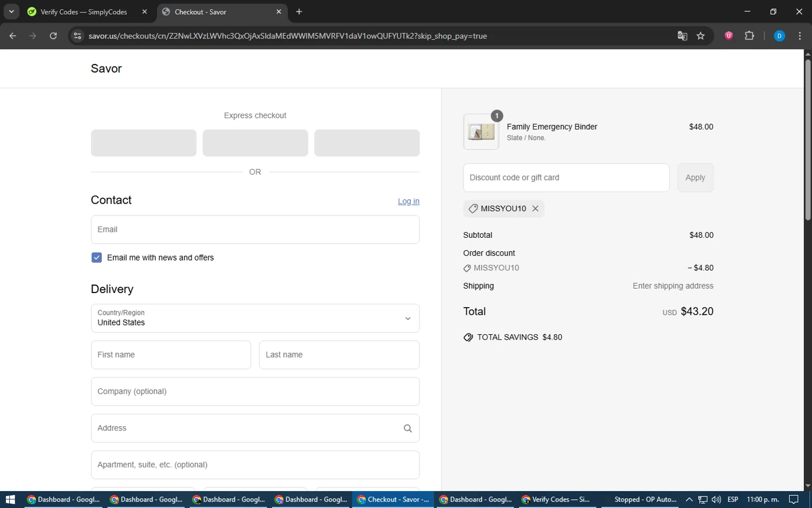Bookmark this page with star icon

(x=700, y=36)
